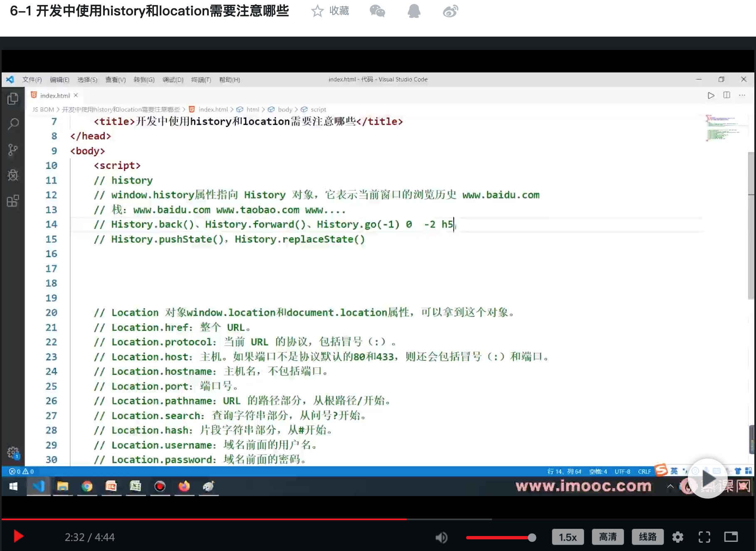Open the Search panel in activity bar
The height and width of the screenshot is (551, 756).
(13, 124)
